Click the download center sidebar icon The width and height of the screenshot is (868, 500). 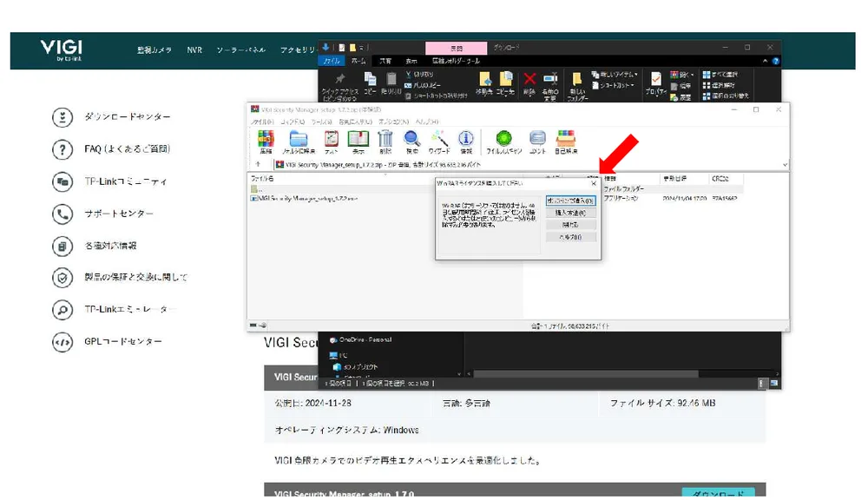[62, 117]
